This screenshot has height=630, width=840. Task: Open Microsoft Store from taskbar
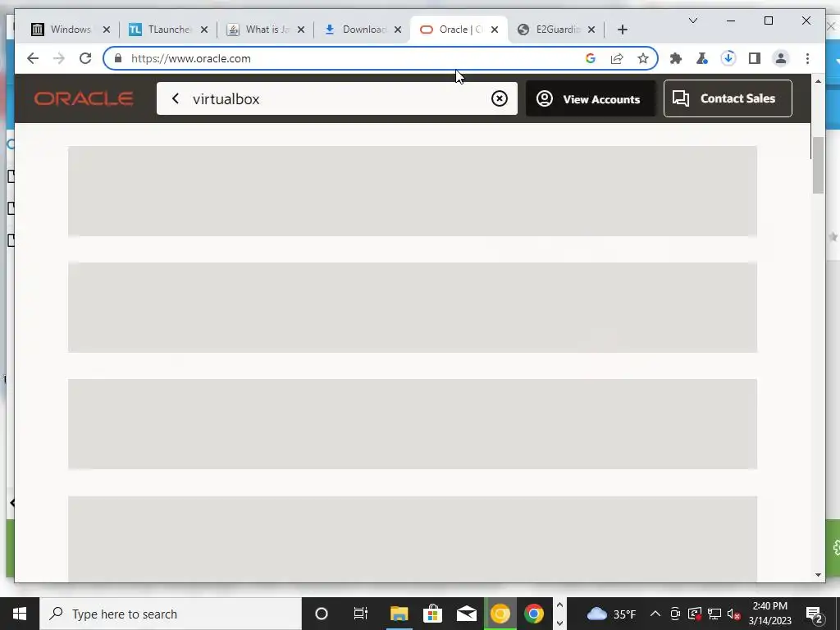[x=432, y=614]
